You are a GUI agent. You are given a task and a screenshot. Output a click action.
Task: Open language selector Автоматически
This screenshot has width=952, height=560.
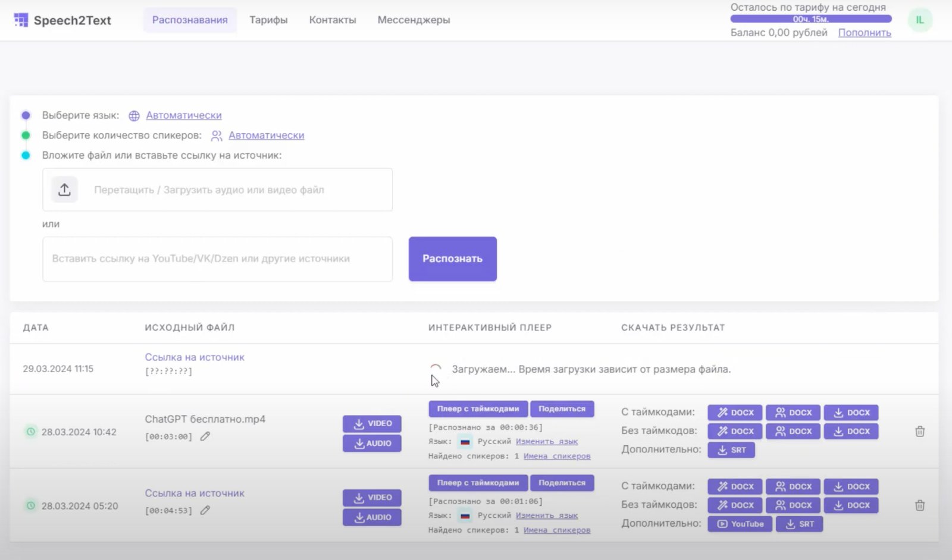click(183, 115)
